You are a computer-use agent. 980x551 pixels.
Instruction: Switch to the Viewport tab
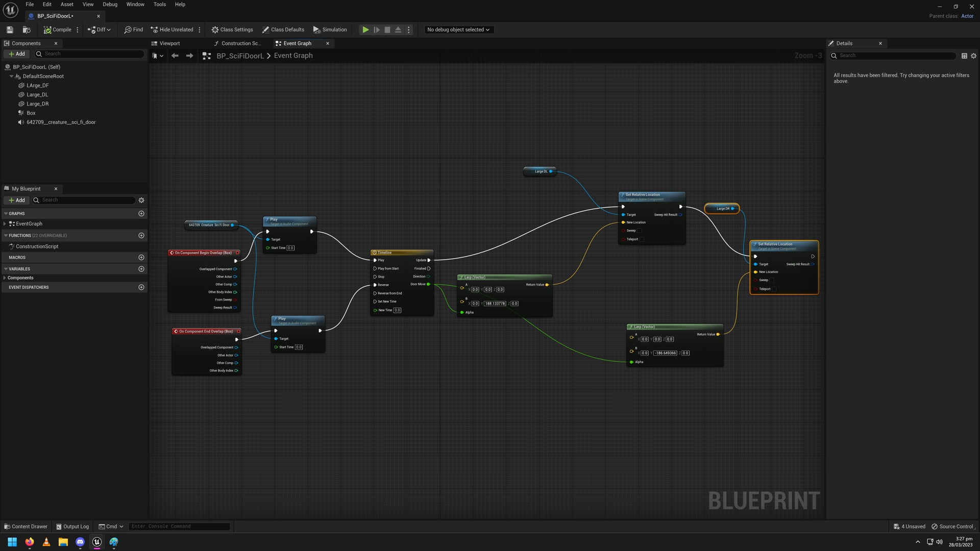pyautogui.click(x=169, y=43)
